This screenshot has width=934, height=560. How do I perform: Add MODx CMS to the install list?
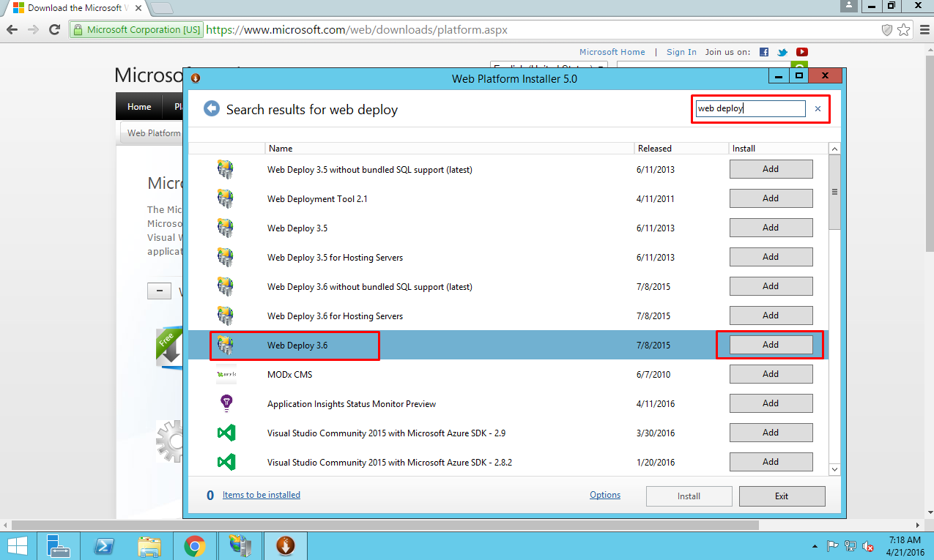pyautogui.click(x=771, y=374)
